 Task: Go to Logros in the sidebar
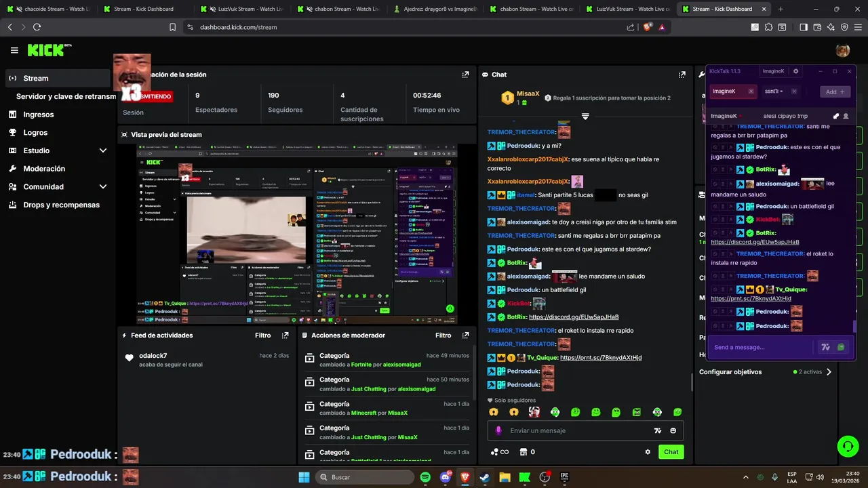click(35, 133)
